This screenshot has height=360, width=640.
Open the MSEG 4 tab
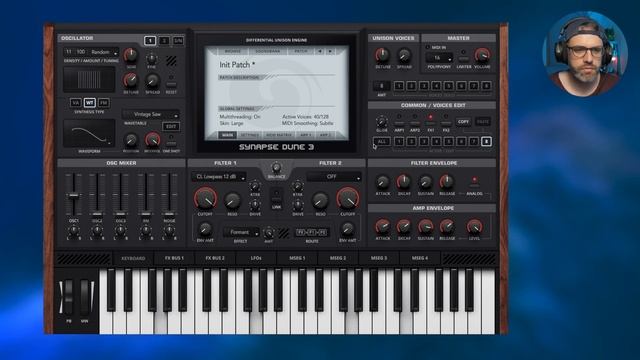click(x=420, y=258)
